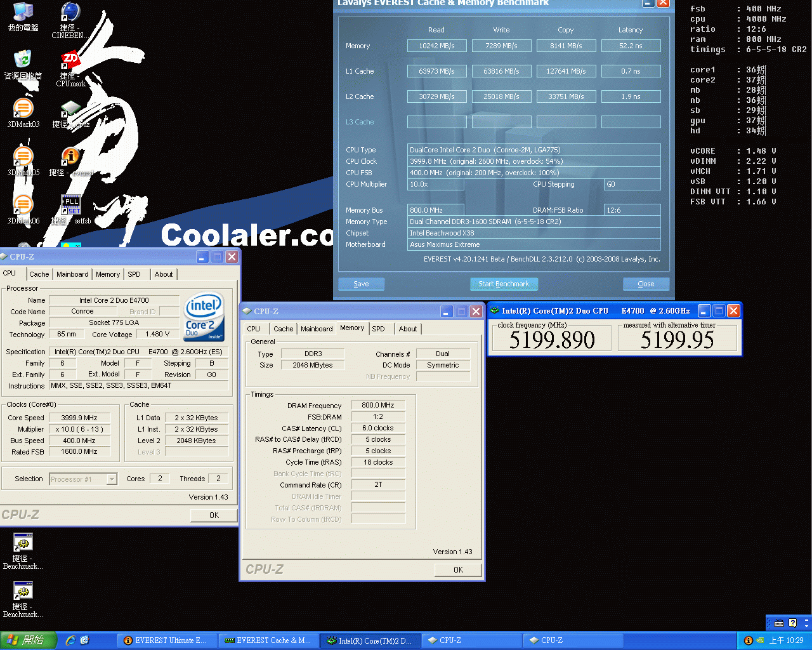Click the Motherboard field Asus Maximus Extreme
This screenshot has height=650, width=812.
(534, 244)
